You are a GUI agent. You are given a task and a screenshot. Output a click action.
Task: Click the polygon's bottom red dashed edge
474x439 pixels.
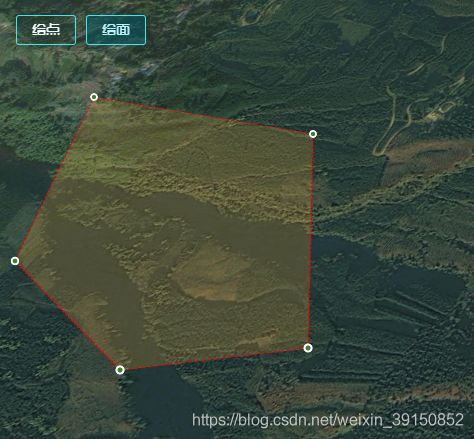pos(214,359)
